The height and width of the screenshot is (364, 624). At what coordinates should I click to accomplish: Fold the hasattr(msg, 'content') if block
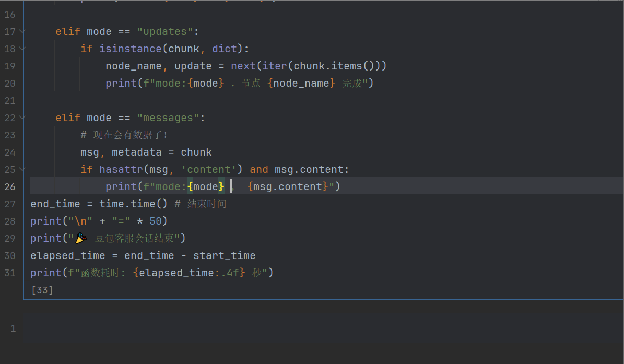[22, 169]
